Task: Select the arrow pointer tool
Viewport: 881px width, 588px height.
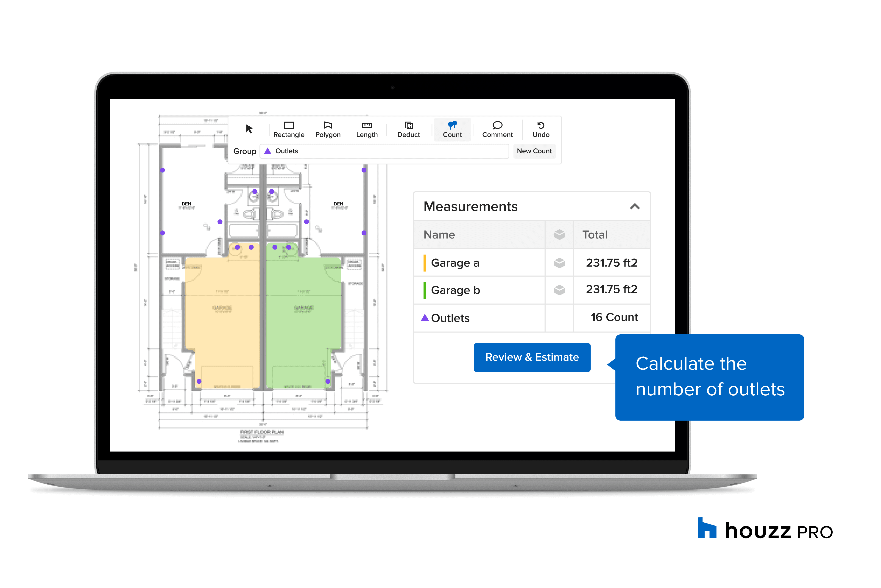Action: pos(249,129)
